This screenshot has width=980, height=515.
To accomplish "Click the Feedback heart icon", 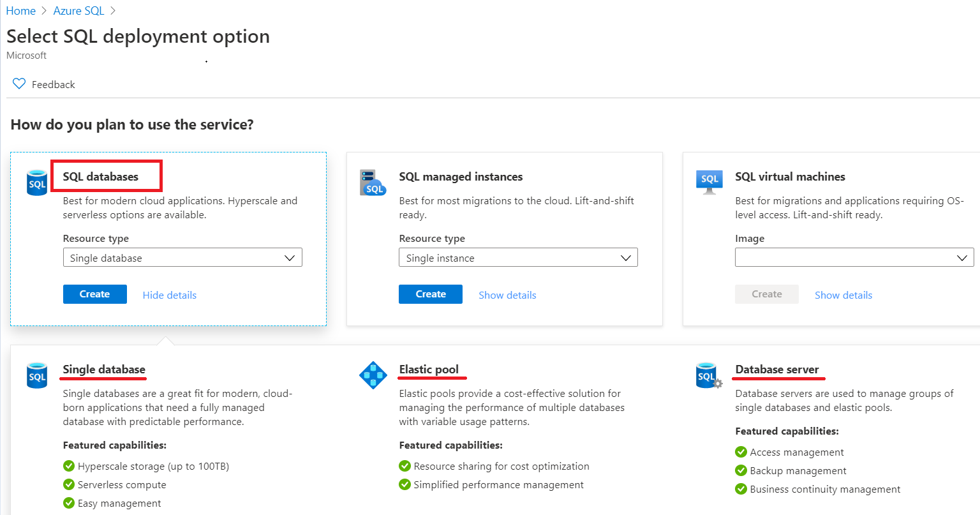I will pos(19,84).
